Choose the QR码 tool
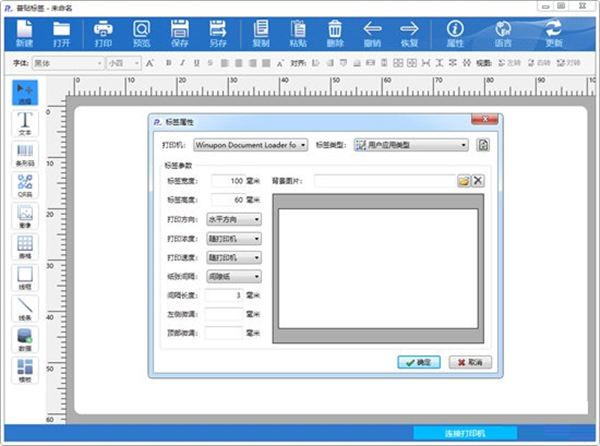The image size is (600, 446). [25, 186]
